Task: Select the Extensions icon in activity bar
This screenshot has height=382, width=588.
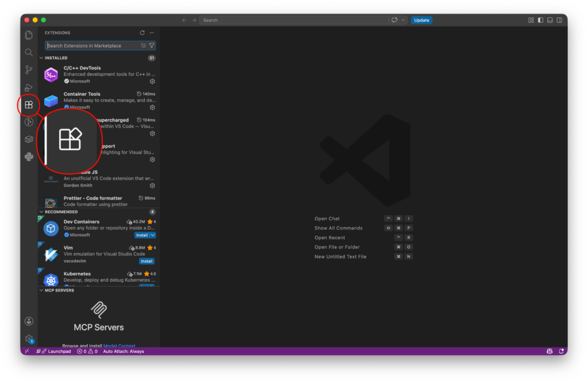Action: [x=29, y=105]
